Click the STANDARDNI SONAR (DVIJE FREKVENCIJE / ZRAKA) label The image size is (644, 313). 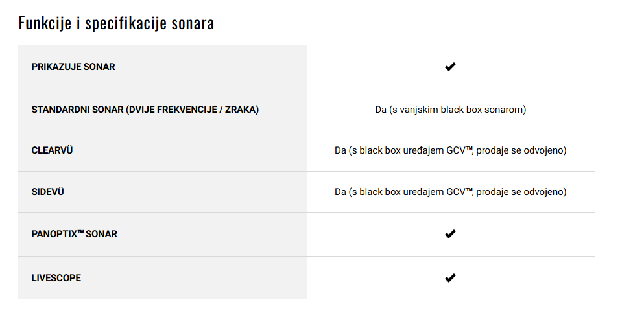pos(145,110)
